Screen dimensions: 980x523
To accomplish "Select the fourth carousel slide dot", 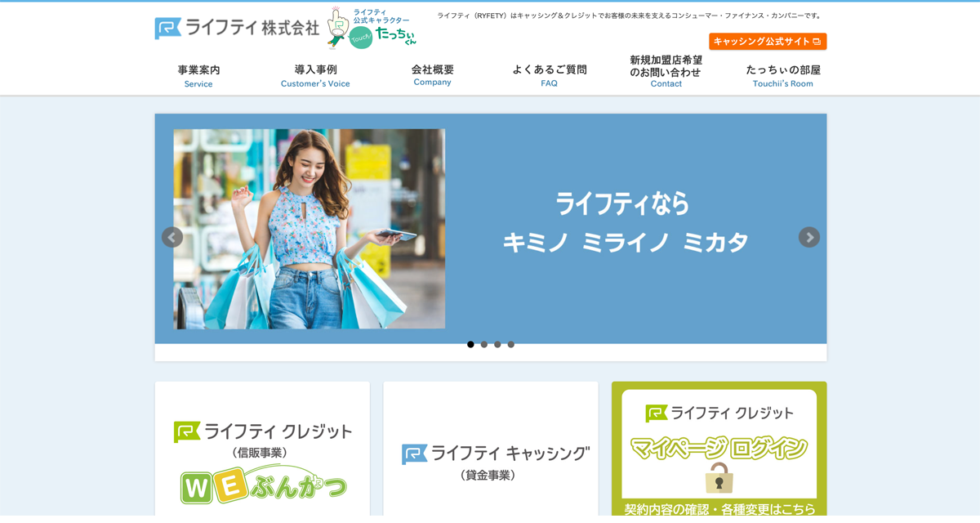I will pyautogui.click(x=510, y=344).
